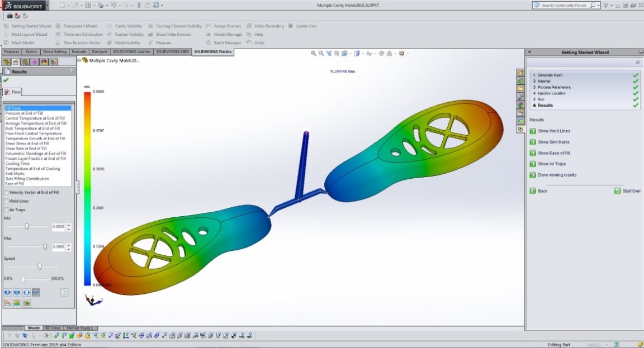
Task: Launch Mold Layout Wizard from toolbar
Action: pos(26,35)
